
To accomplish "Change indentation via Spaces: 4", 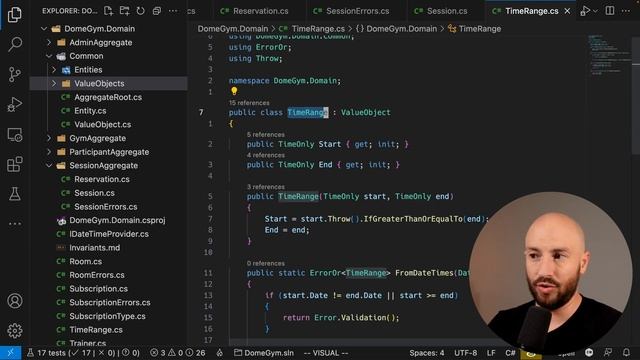I will pyautogui.click(x=427, y=353).
